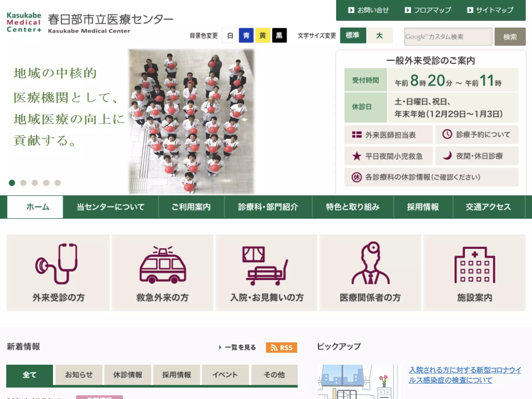Image resolution: width=532 pixels, height=399 pixels.
Task: Click the stethoscope icon for 外来受診の方
Action: [56, 264]
